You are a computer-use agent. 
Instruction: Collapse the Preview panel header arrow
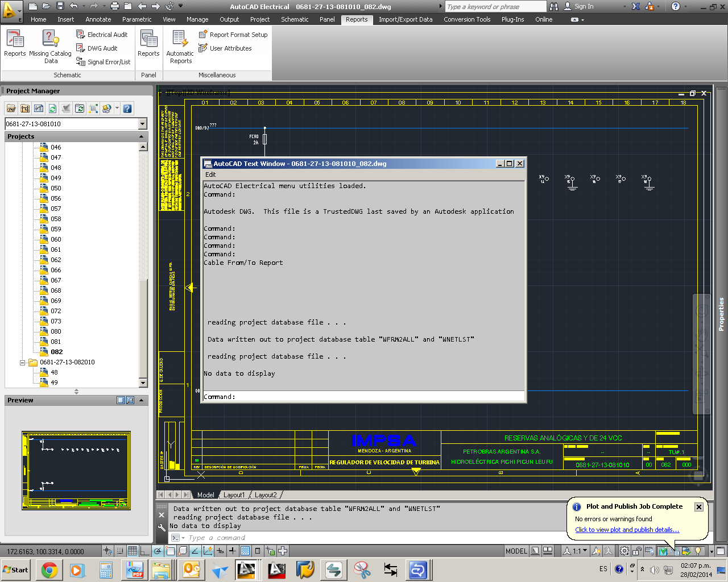142,401
